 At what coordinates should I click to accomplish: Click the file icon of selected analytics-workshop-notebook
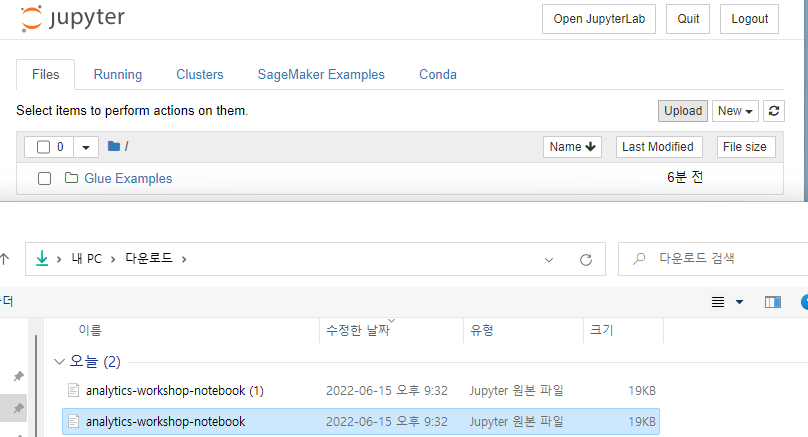[x=74, y=421]
